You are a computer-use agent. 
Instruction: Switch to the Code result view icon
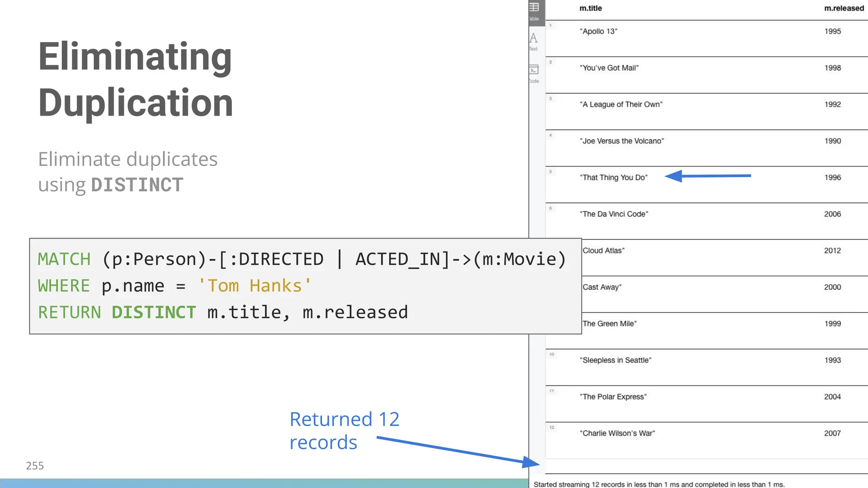pos(534,74)
